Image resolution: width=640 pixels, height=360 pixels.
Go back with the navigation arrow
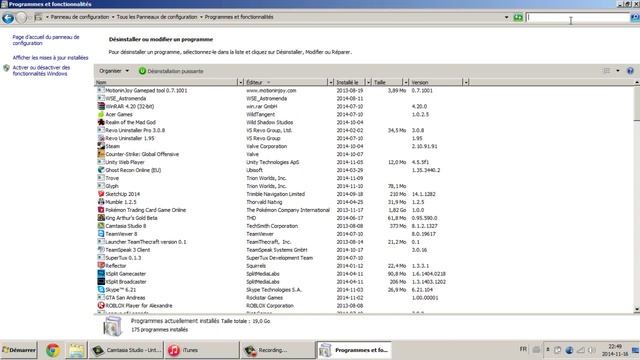coord(8,18)
